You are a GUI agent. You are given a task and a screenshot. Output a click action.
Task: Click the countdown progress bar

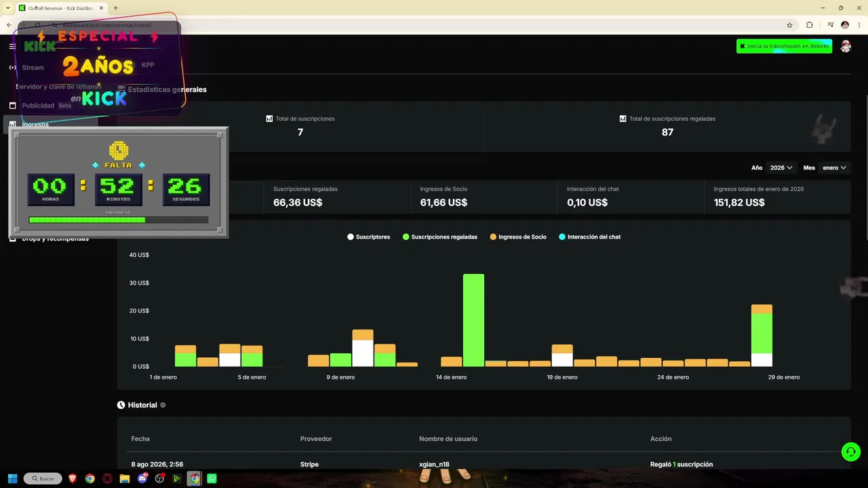(x=119, y=220)
